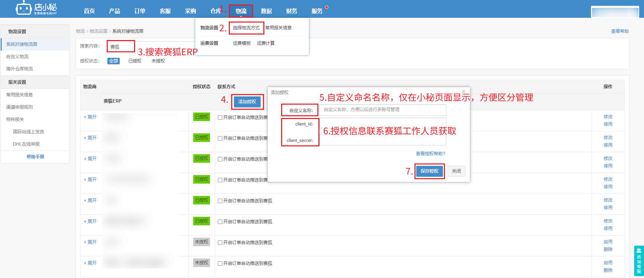
Task: Click the 自定义名称 input field
Action: point(383,110)
